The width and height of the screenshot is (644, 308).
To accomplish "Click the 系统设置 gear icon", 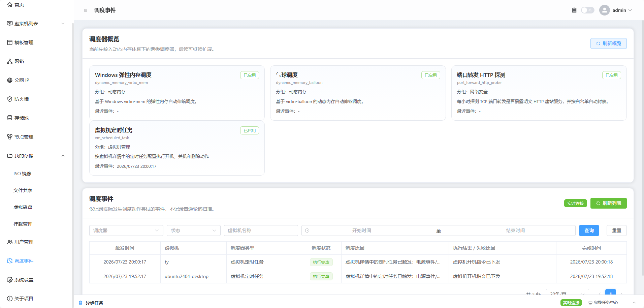I will click(10, 280).
